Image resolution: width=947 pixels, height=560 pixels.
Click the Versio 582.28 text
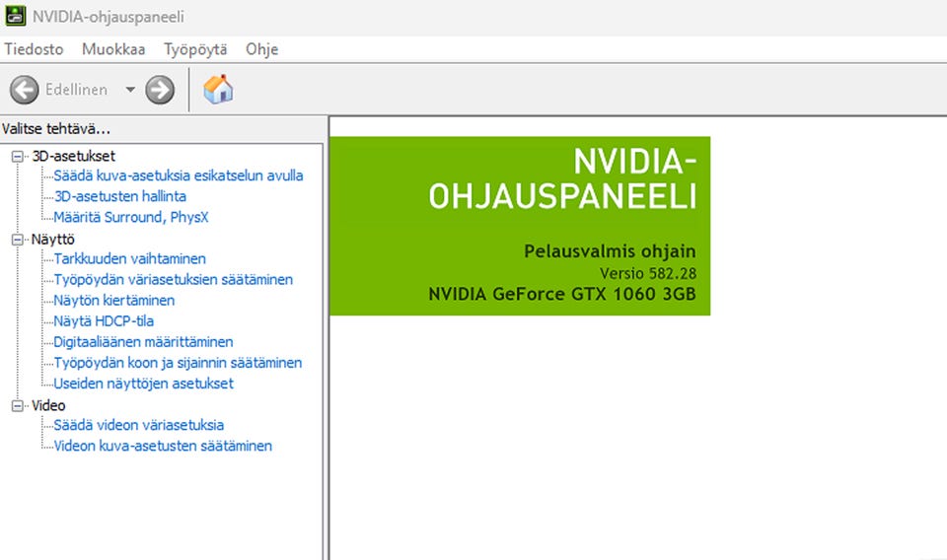tap(648, 274)
